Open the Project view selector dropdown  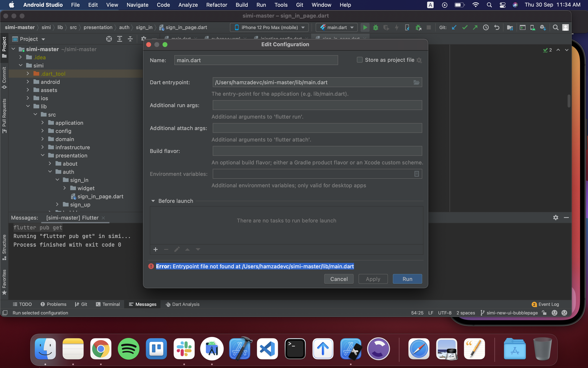coord(29,39)
